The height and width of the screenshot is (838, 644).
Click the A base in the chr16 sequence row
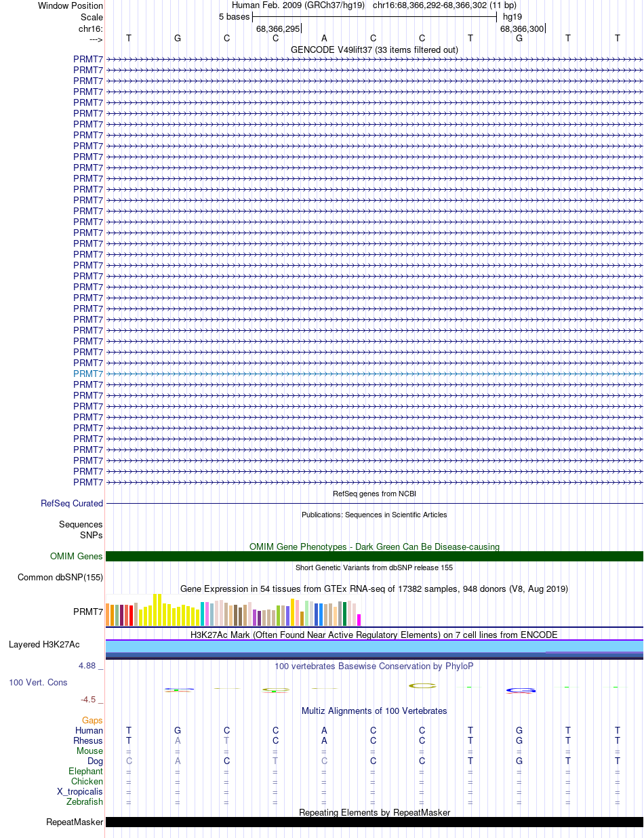click(x=324, y=38)
